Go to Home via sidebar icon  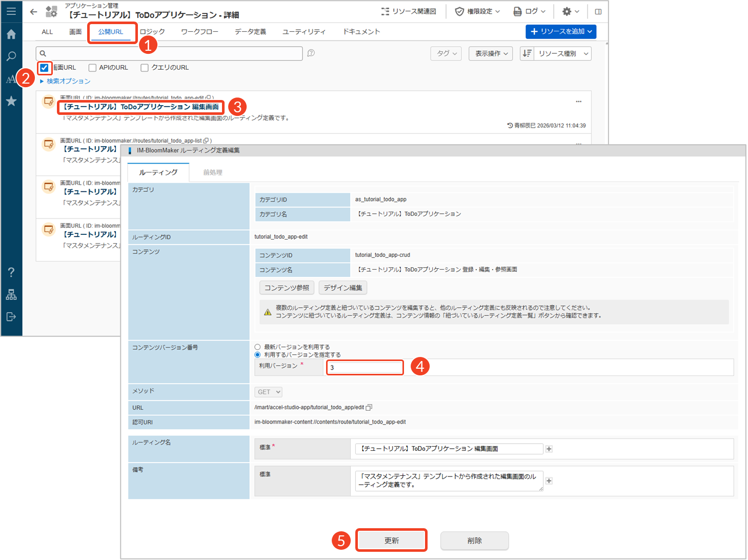tap(11, 34)
